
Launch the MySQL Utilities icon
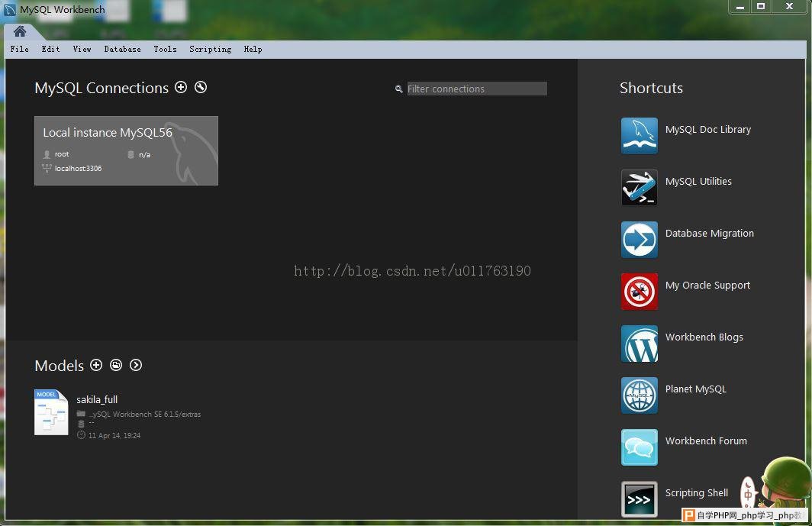[x=640, y=188]
